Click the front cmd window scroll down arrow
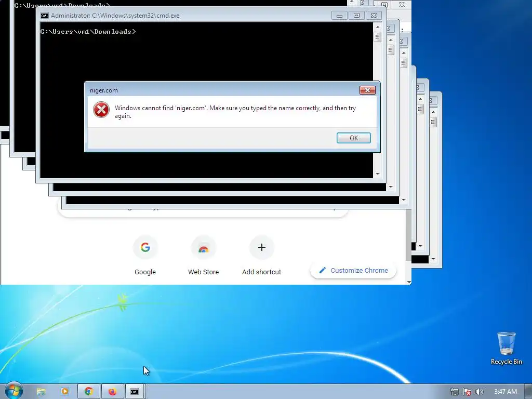 378,174
